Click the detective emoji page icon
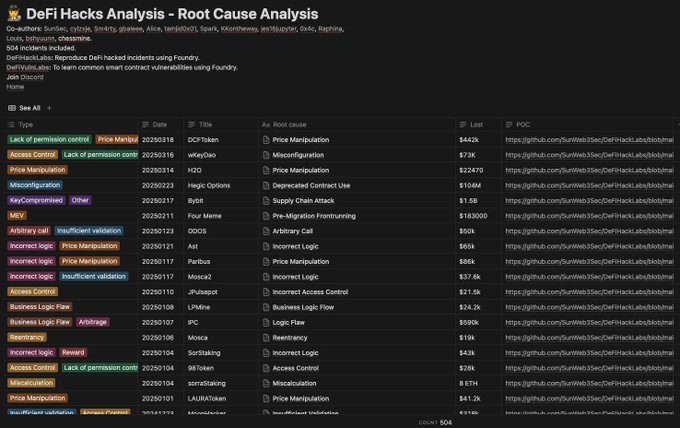Image resolution: width=680 pixels, height=428 pixels. (x=14, y=14)
